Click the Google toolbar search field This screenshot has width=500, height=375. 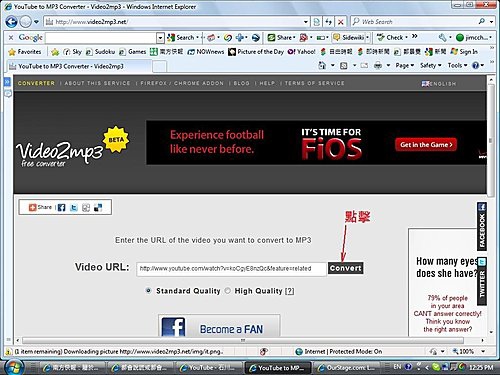[101, 38]
